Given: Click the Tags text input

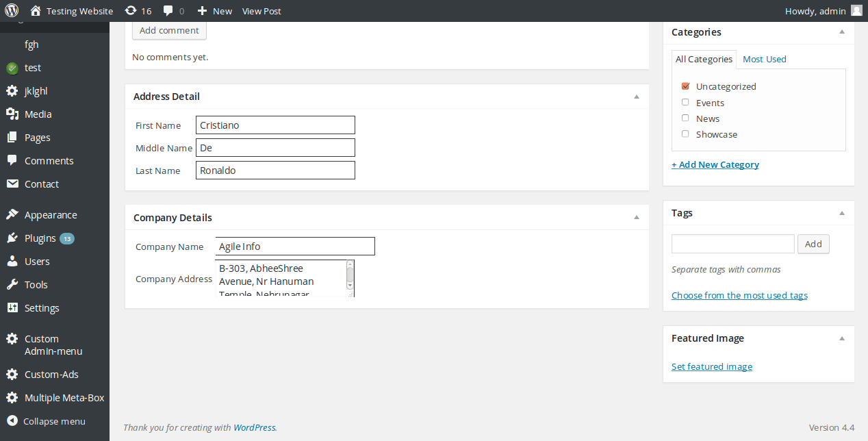Looking at the screenshot, I should point(733,244).
